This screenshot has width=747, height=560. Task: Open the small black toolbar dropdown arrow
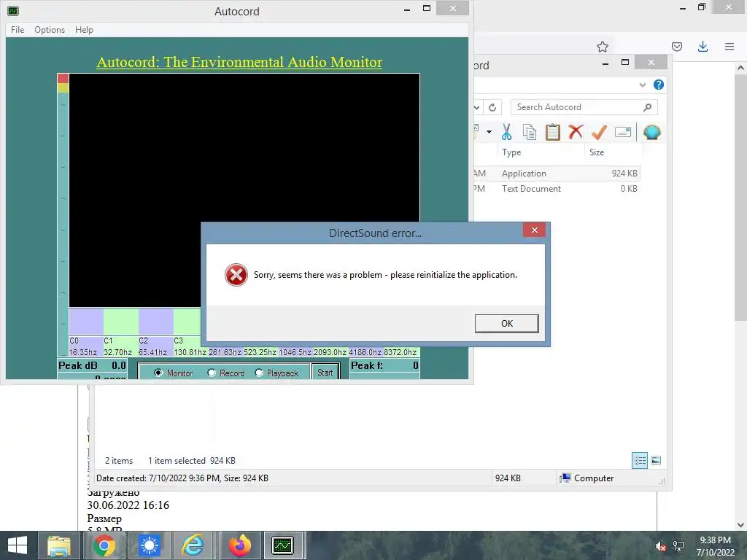[x=489, y=131]
